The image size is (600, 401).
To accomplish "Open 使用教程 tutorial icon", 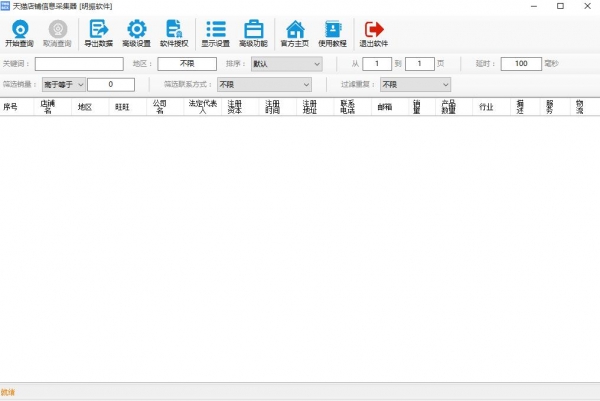I will [332, 33].
